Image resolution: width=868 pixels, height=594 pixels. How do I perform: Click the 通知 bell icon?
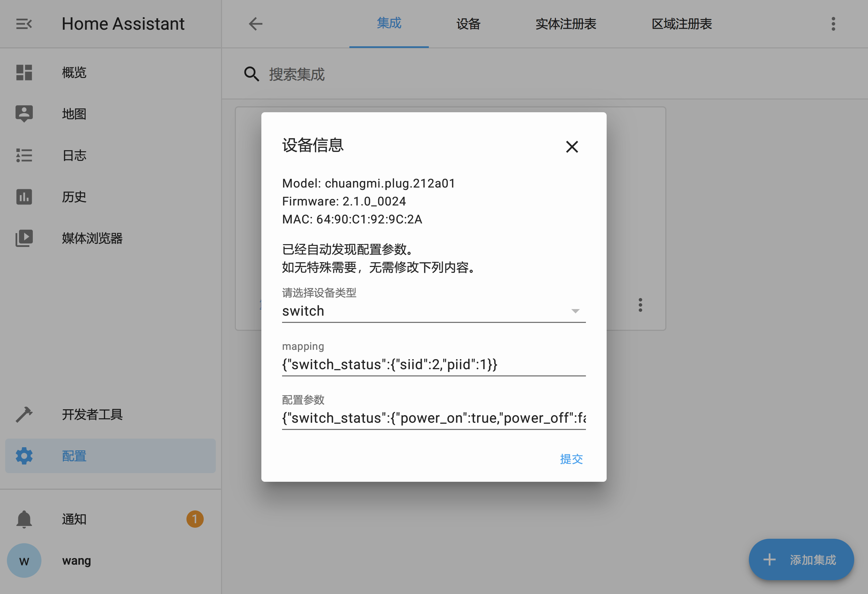(x=24, y=519)
